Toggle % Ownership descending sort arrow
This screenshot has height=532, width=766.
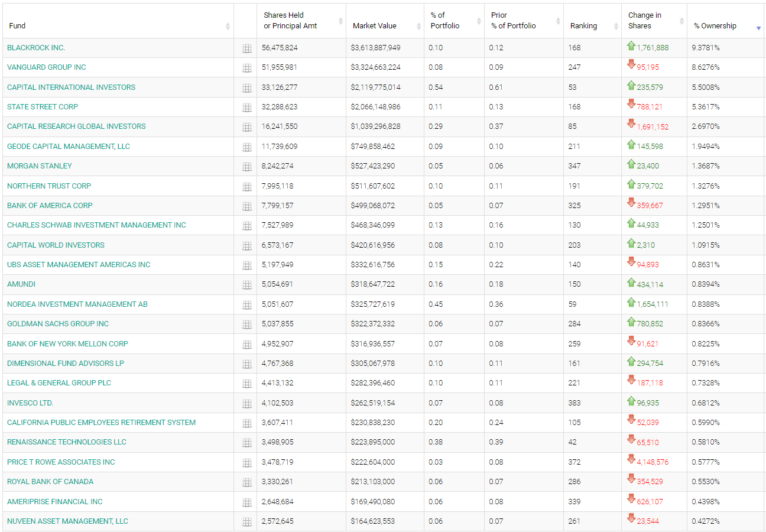758,28
